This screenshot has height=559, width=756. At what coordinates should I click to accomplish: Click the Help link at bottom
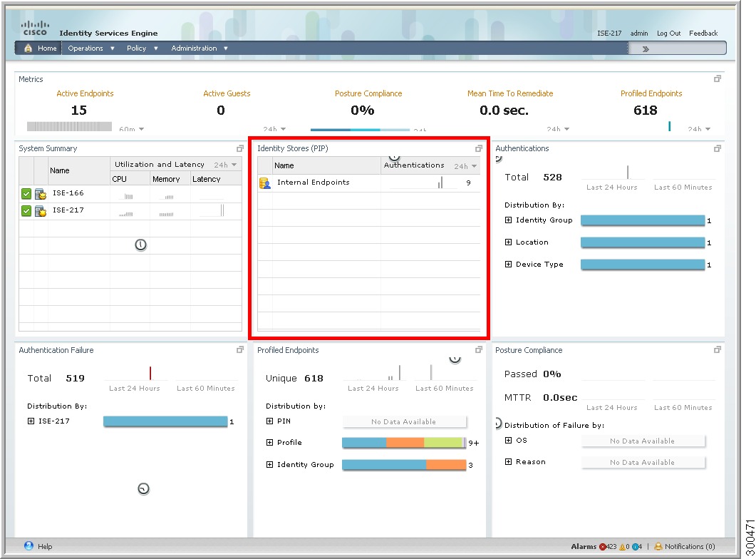[45, 546]
